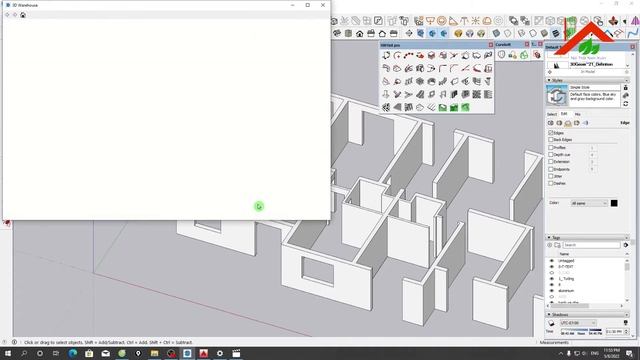Click first icon in 1001bit pro toolbar
Viewport: 640px width, 360px height.
tap(386, 56)
